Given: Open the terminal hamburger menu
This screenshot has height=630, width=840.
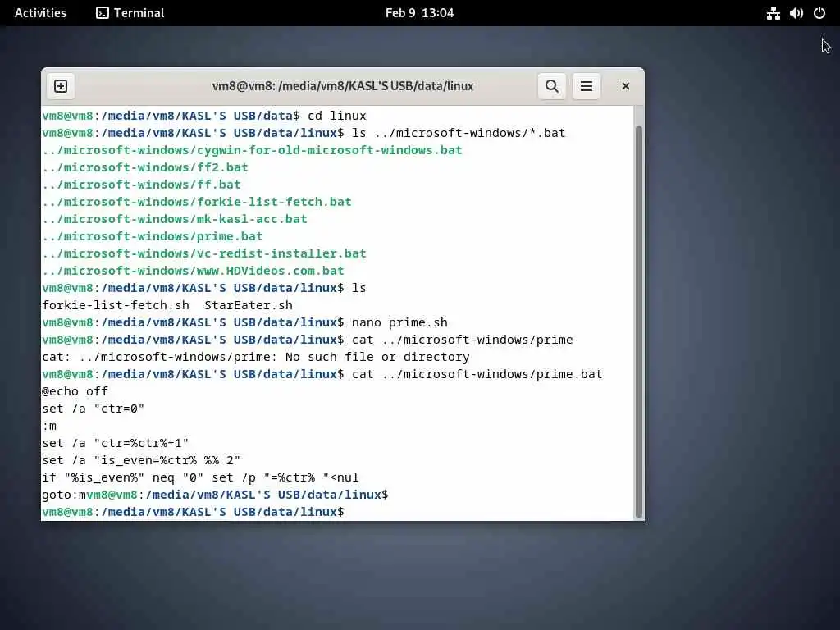Looking at the screenshot, I should pyautogui.click(x=586, y=86).
